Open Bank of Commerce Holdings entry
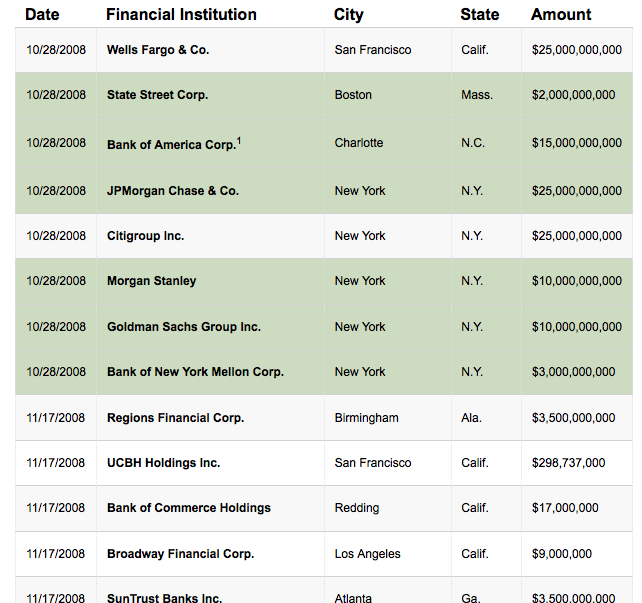Viewport: 642px width, 603px height. (188, 508)
